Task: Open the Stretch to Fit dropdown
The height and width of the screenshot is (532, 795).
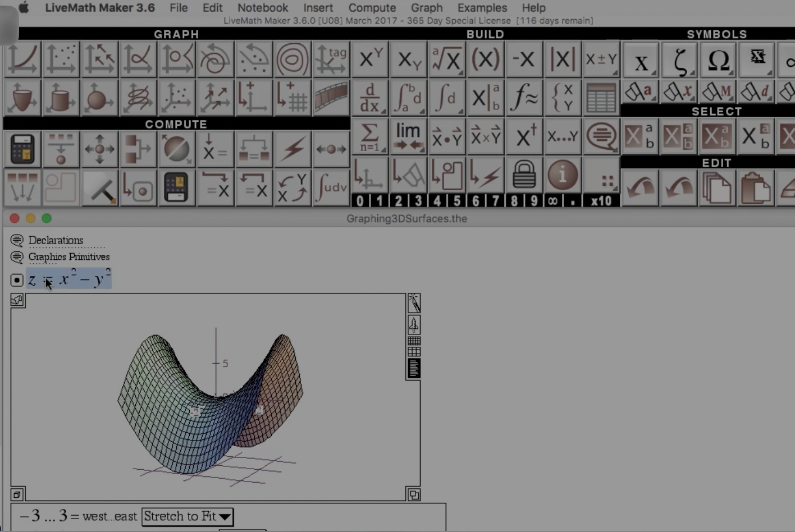Action: [187, 516]
